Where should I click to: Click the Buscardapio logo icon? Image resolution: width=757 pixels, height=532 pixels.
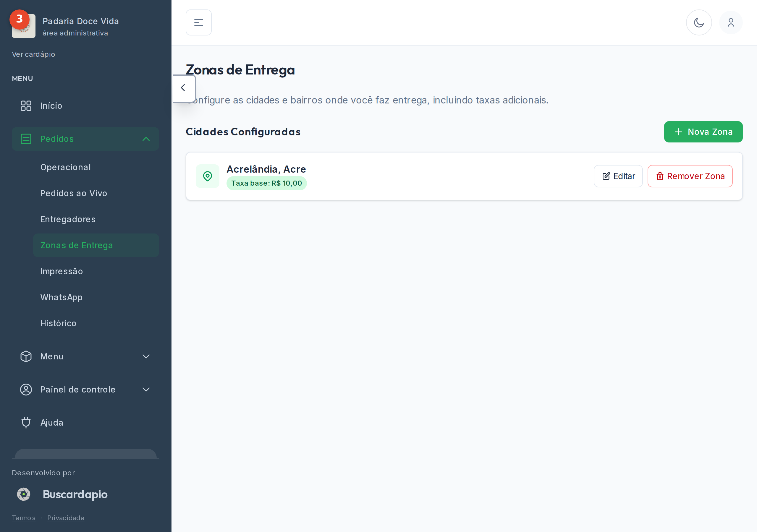(24, 494)
